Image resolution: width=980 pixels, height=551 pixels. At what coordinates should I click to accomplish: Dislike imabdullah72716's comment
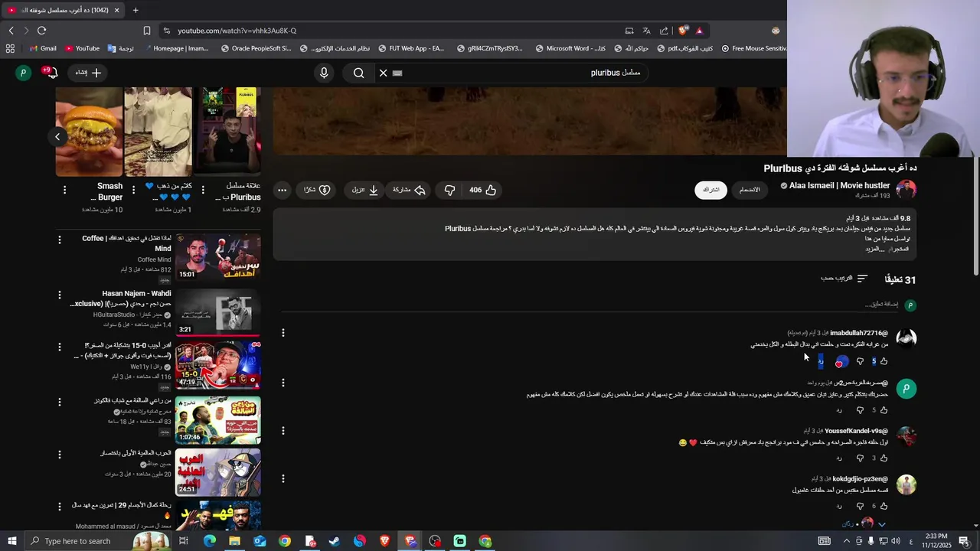pos(860,361)
